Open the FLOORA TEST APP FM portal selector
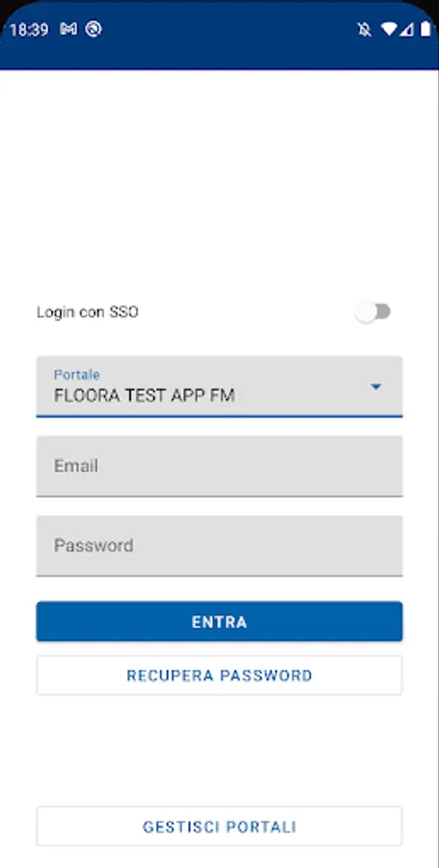This screenshot has height=868, width=439. pos(219,386)
